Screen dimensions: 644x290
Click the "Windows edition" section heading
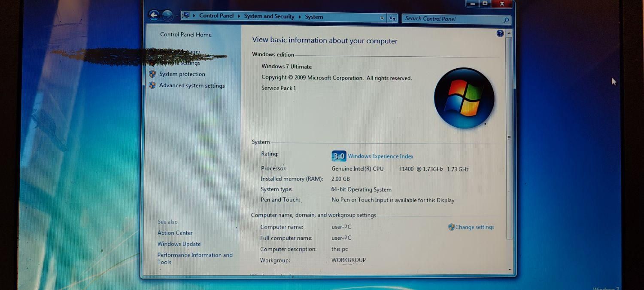(273, 55)
